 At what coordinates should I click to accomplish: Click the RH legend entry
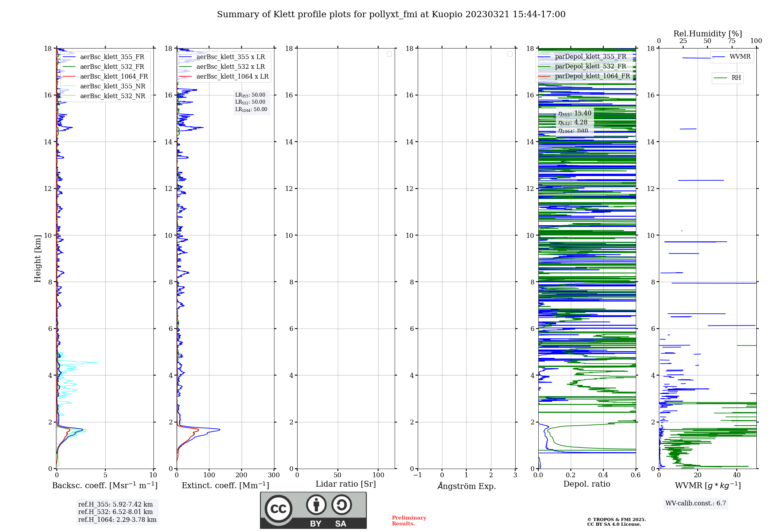click(727, 78)
